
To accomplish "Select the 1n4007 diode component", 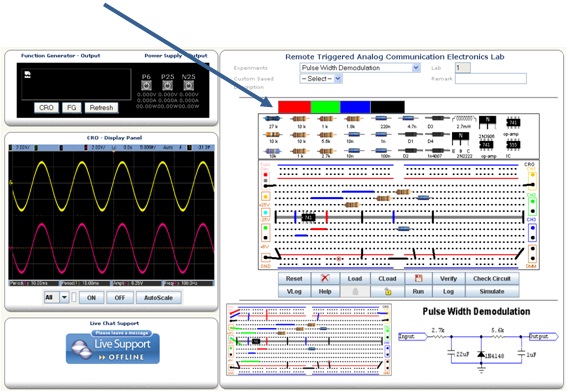I will 437,150.
